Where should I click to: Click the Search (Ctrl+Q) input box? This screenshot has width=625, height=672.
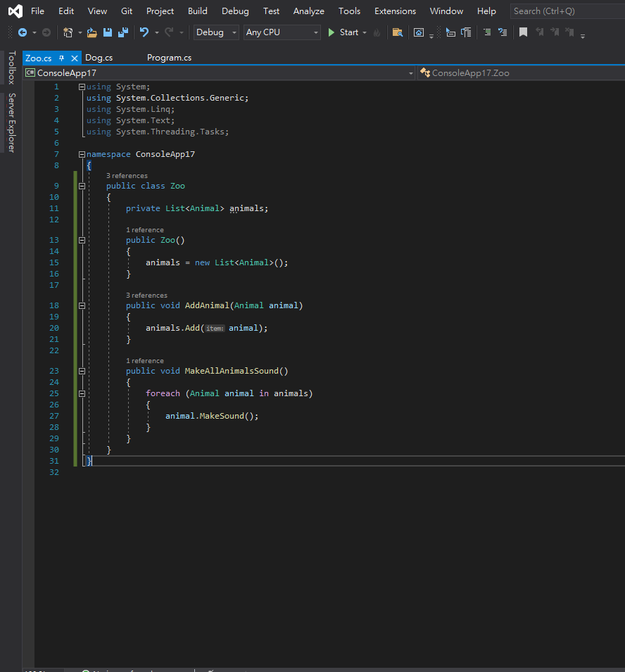pyautogui.click(x=566, y=11)
